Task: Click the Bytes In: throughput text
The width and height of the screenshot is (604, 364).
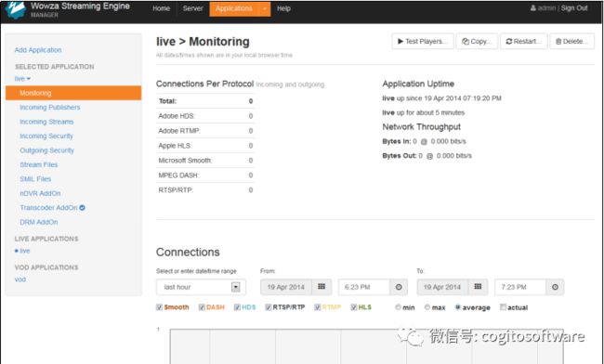Action: [x=424, y=141]
